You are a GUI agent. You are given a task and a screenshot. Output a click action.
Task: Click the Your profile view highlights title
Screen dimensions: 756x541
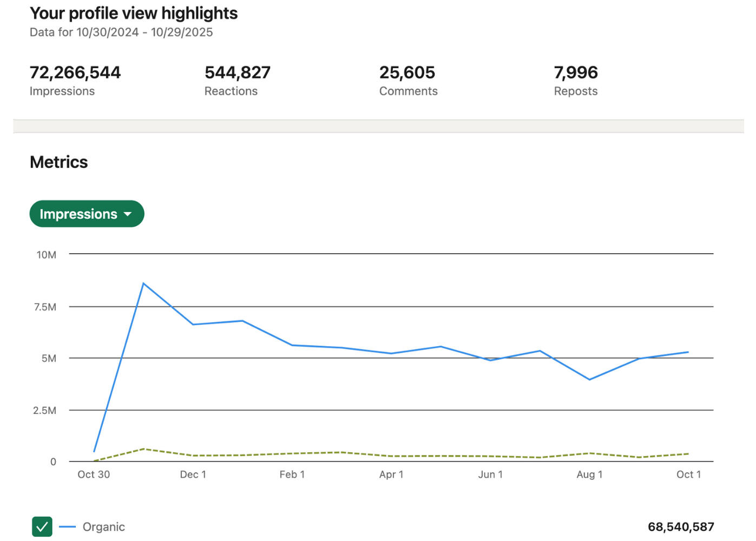pos(134,13)
